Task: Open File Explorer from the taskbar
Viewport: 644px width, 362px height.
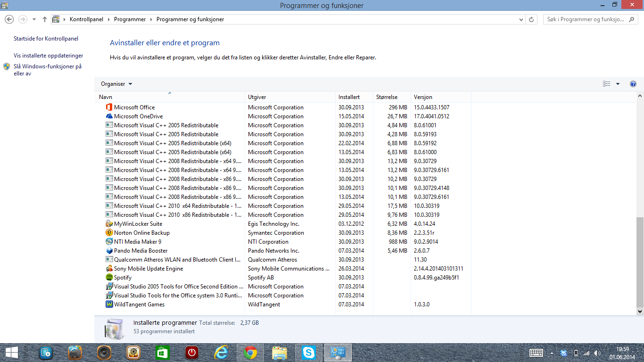Action: click(x=280, y=353)
